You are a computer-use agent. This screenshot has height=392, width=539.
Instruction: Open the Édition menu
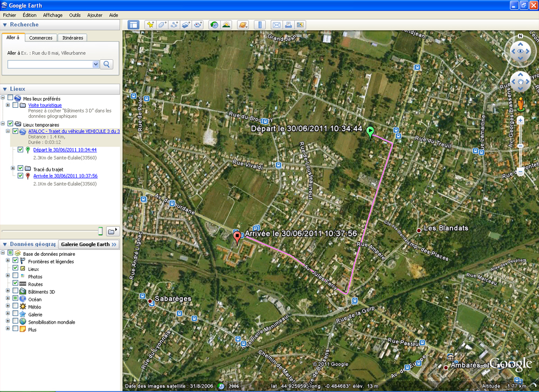30,15
